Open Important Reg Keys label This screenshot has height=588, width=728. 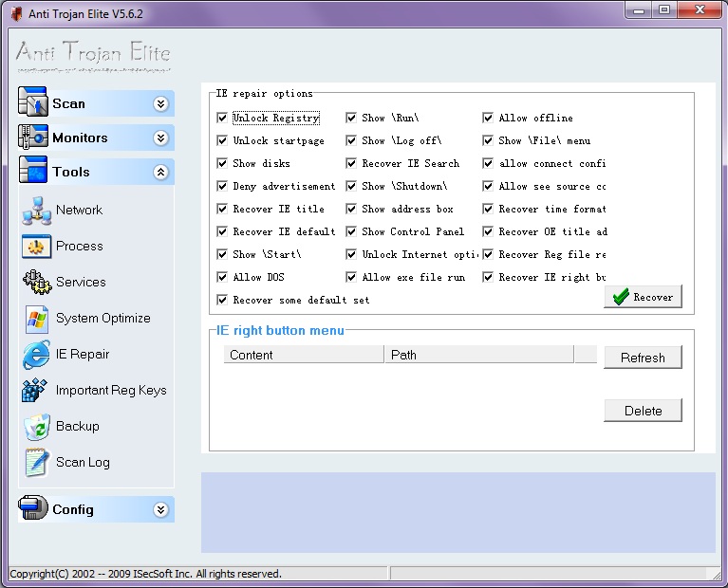111,391
